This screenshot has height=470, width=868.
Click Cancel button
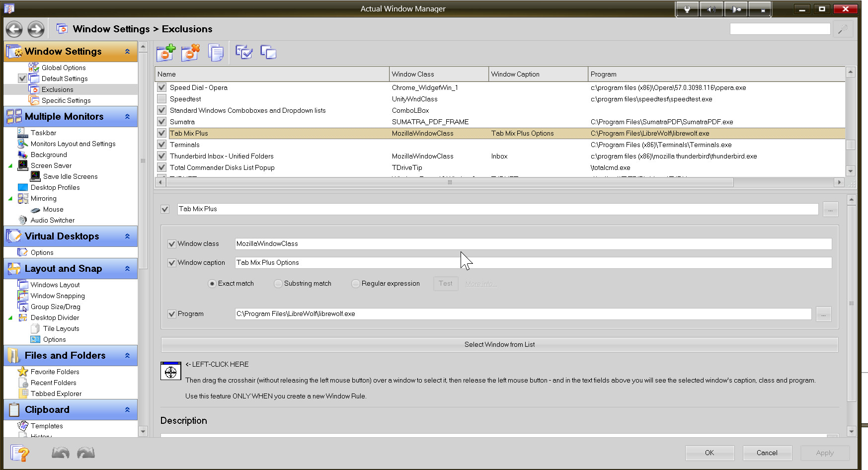(767, 453)
